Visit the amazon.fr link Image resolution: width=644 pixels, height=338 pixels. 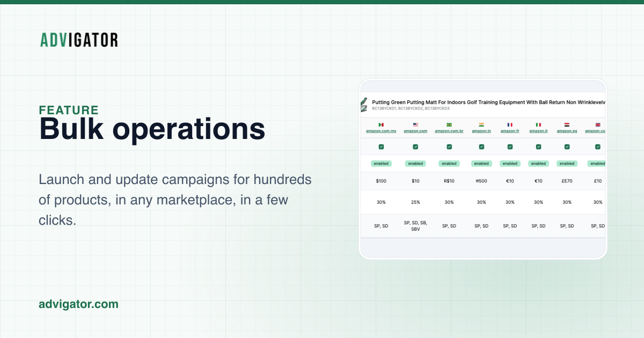tap(510, 131)
